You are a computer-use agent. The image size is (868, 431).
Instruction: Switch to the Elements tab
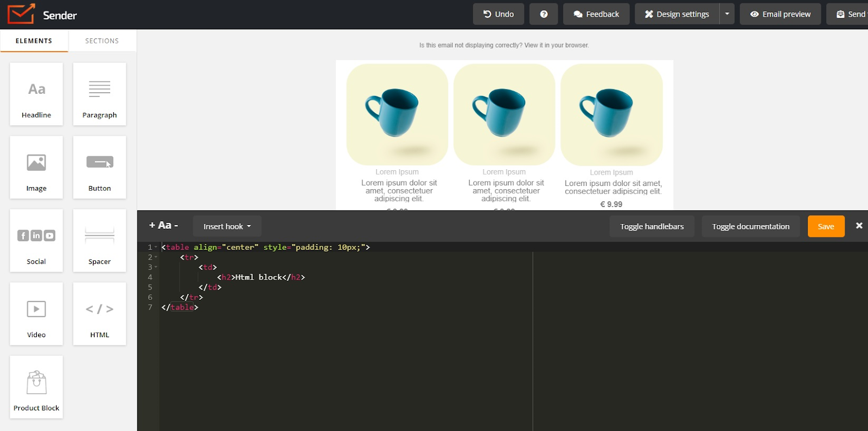point(34,41)
